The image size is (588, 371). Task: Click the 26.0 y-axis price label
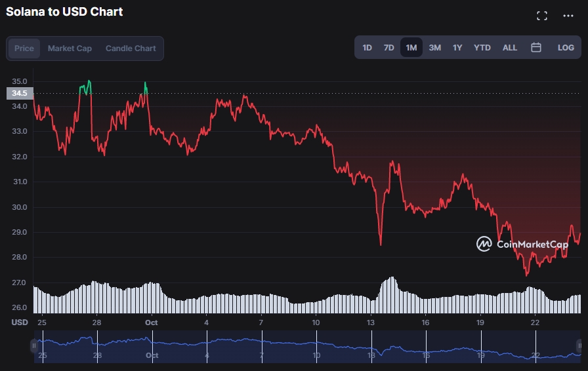click(x=20, y=307)
